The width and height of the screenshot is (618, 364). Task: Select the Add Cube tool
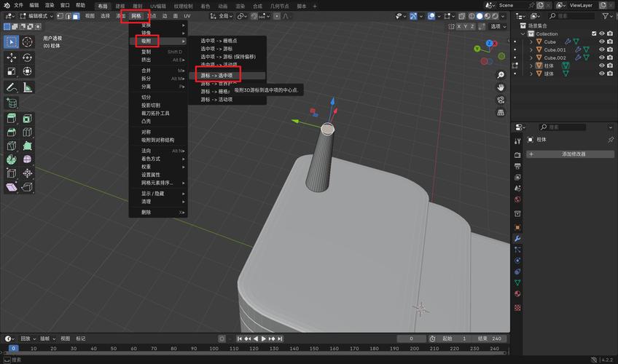12,103
